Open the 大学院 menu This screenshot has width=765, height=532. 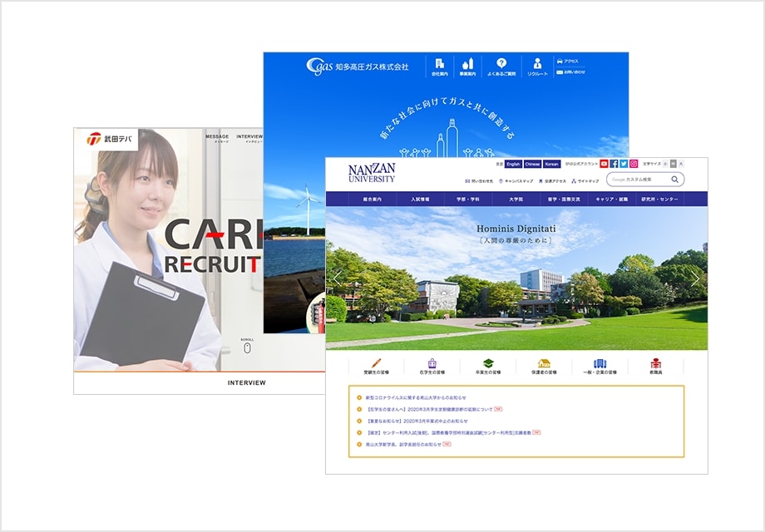(516, 199)
